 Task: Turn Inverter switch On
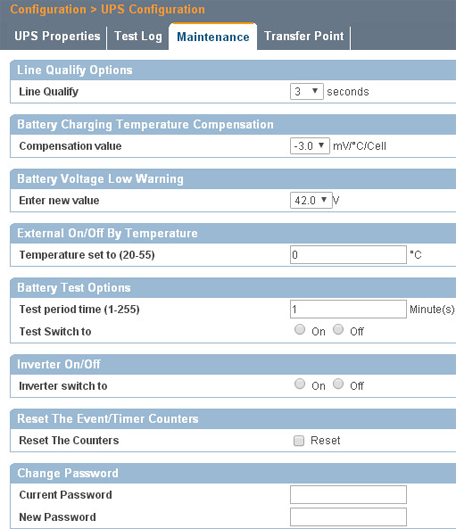coord(300,384)
